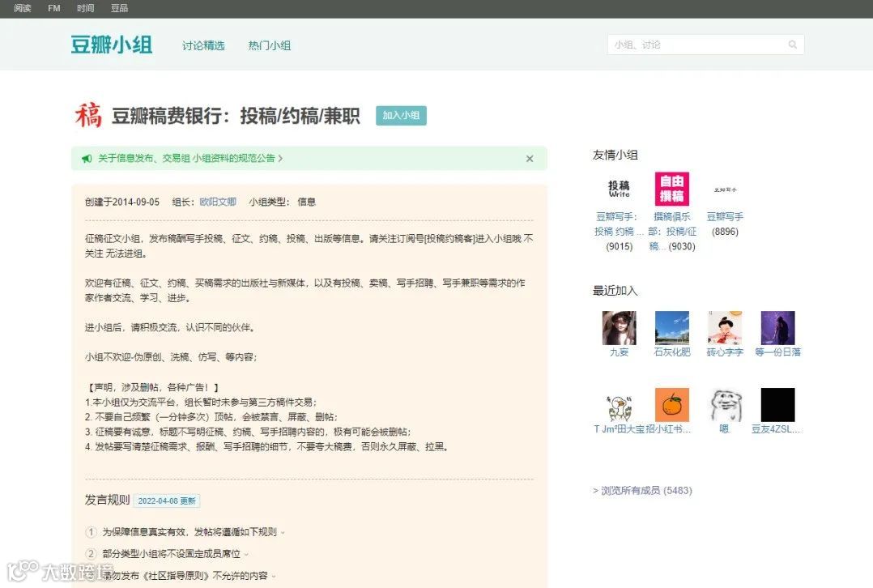Click the green megaphone announcement icon
The image size is (873, 588).
(87, 159)
